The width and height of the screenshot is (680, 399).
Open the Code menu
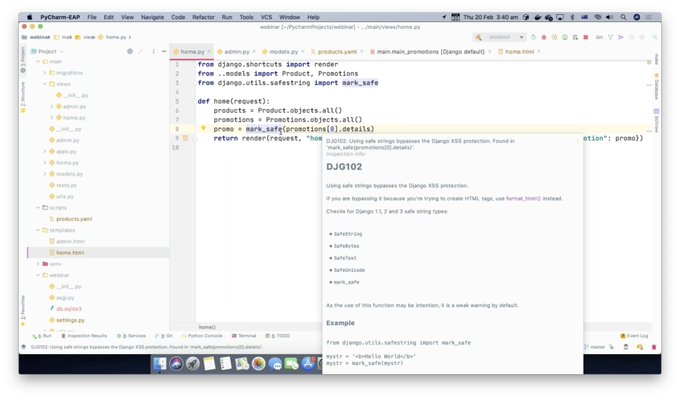pos(178,17)
